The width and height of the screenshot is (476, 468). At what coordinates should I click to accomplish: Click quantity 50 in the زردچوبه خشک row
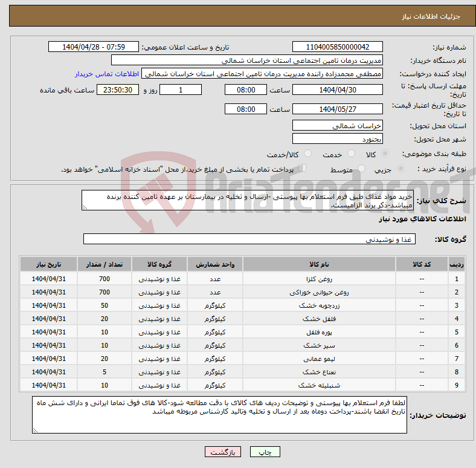click(105, 305)
